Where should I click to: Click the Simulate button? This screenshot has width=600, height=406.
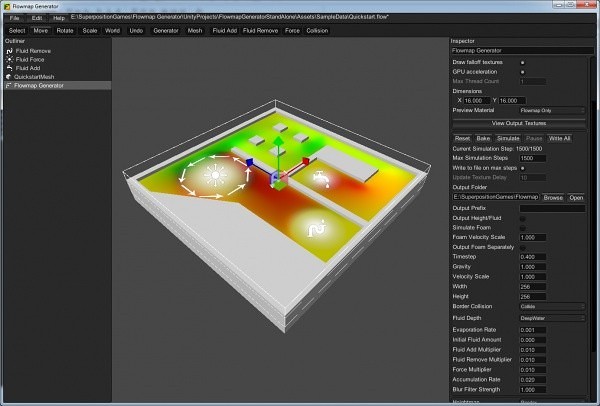tap(508, 139)
